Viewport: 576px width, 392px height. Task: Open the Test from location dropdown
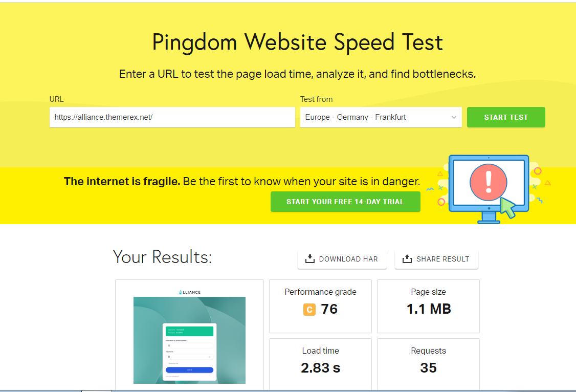coord(381,117)
